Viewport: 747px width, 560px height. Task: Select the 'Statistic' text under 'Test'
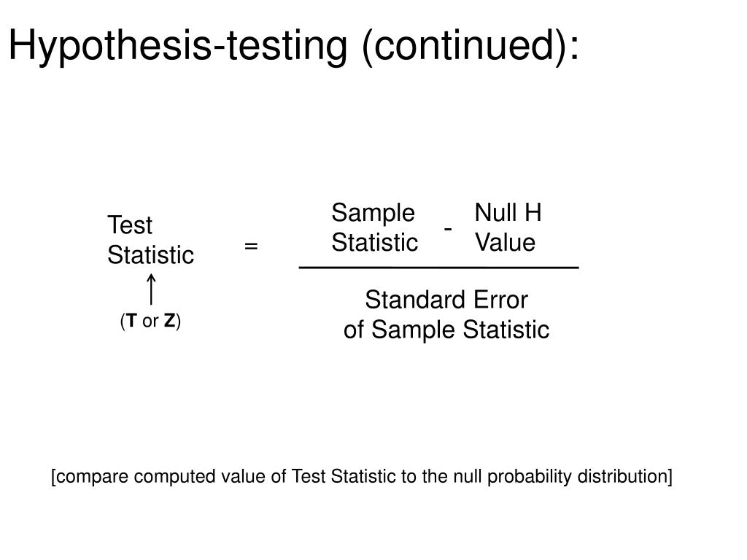(x=150, y=254)
